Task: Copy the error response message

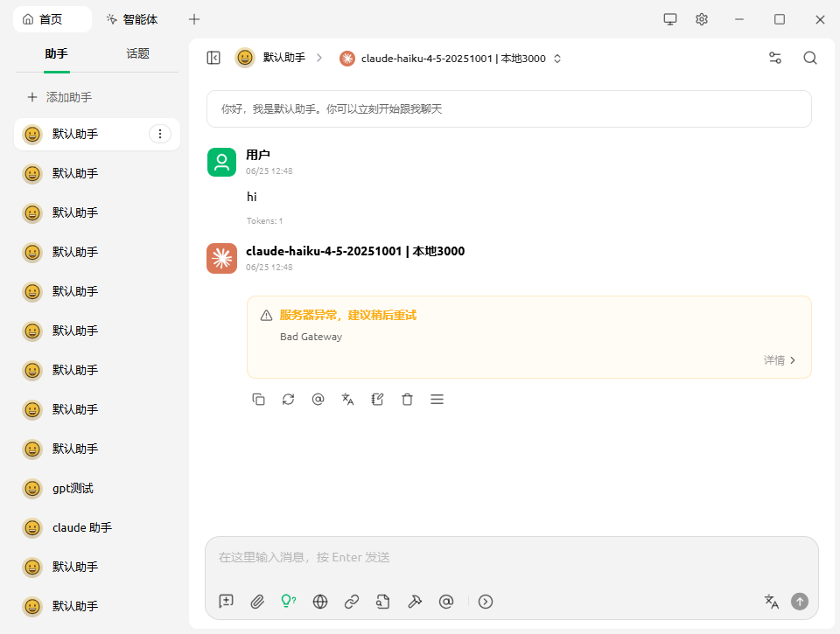Action: [x=258, y=400]
